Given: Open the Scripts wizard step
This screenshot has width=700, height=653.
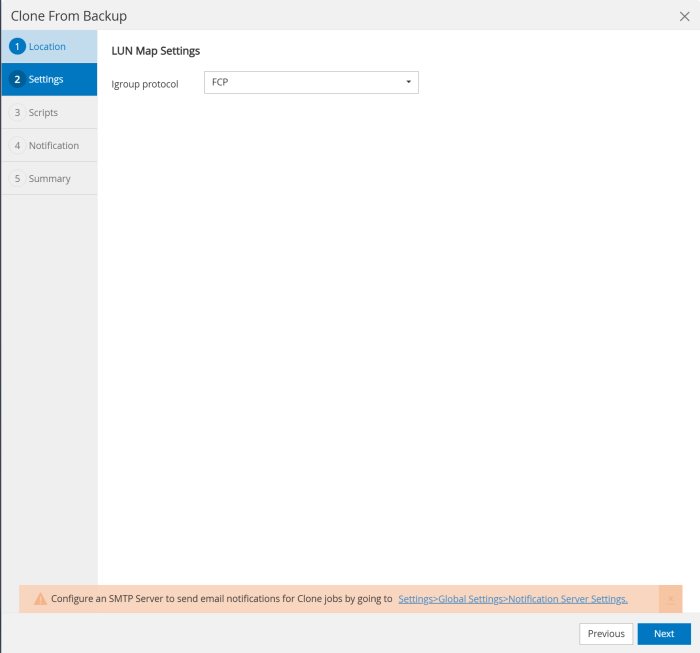Looking at the screenshot, I should 49,112.
